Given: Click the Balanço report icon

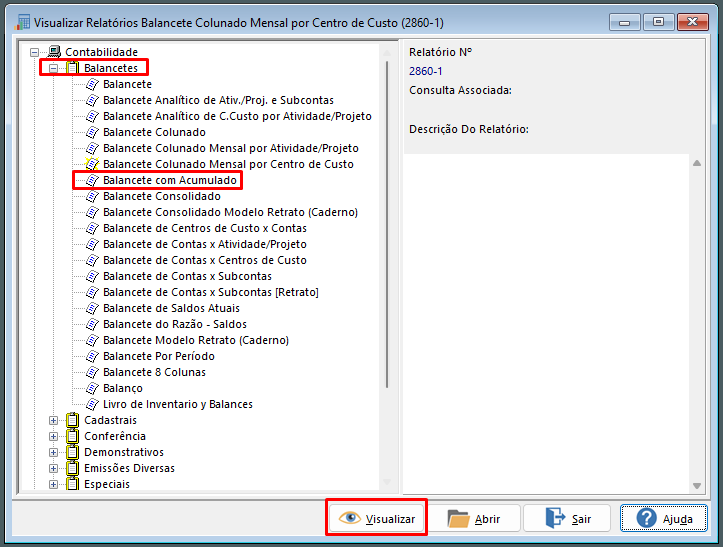Looking at the screenshot, I should coord(92,388).
